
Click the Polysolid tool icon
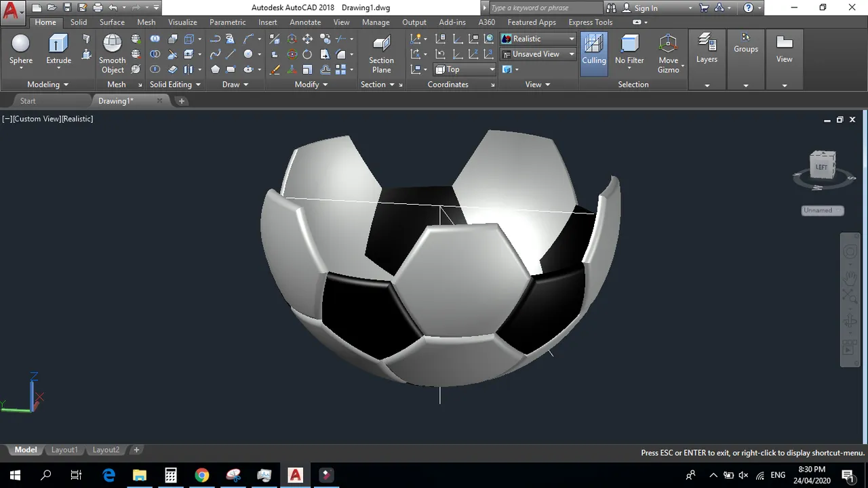[x=86, y=39]
